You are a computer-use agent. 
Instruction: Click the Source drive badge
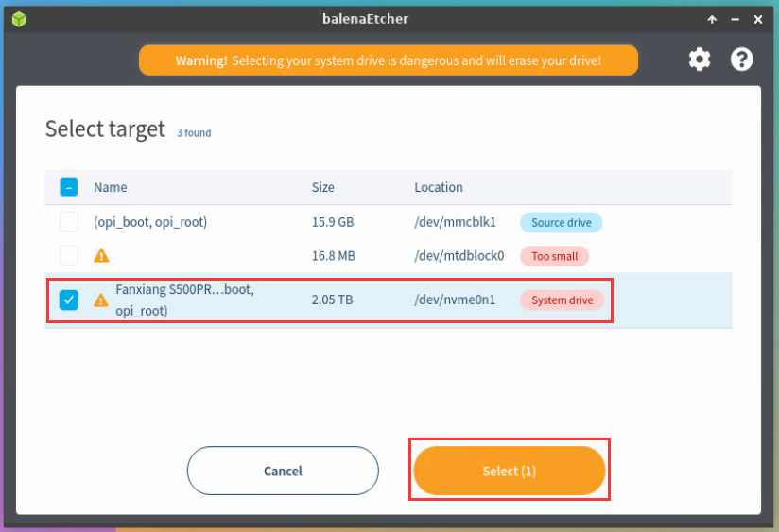pyautogui.click(x=562, y=223)
